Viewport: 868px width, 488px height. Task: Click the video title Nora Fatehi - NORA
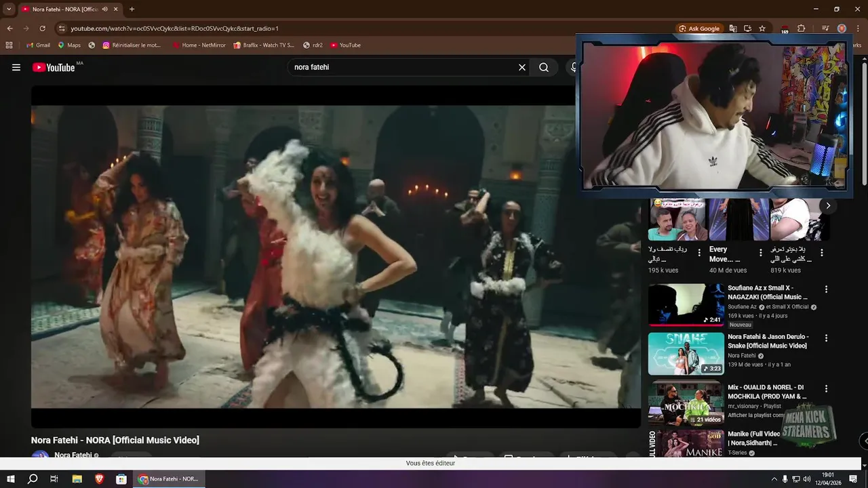(x=115, y=440)
